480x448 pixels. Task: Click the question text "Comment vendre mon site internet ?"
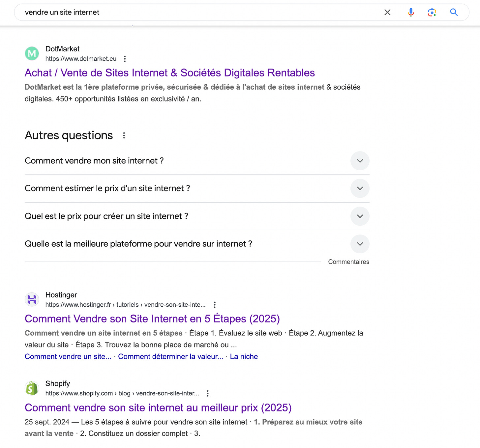[x=94, y=161]
